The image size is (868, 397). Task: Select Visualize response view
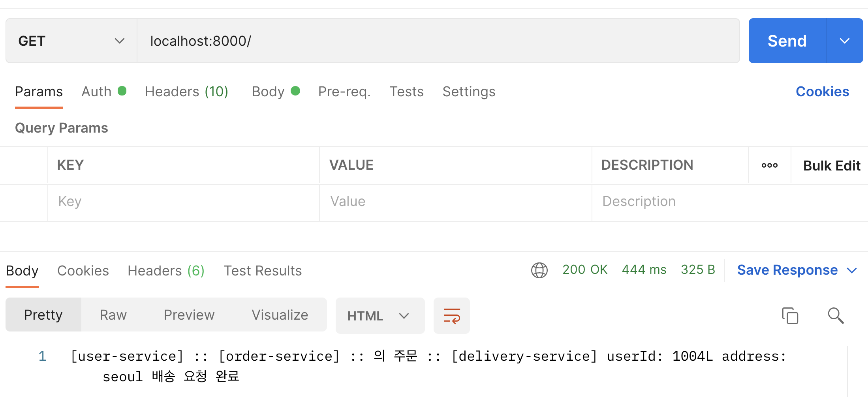point(280,315)
